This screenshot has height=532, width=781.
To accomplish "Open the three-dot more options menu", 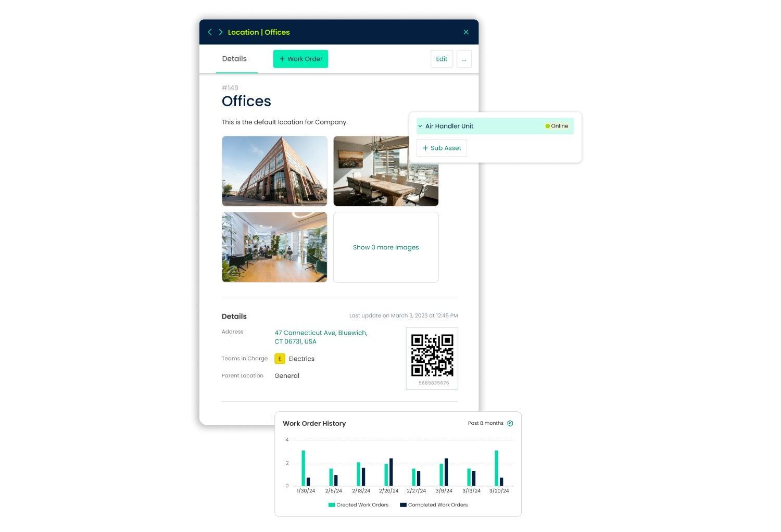I will tap(464, 59).
